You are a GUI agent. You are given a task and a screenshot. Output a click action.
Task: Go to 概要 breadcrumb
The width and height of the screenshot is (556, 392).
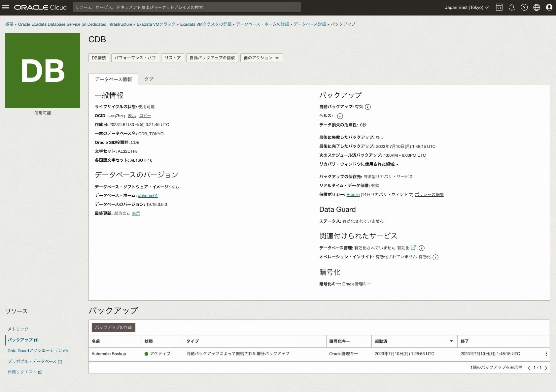tap(9, 24)
